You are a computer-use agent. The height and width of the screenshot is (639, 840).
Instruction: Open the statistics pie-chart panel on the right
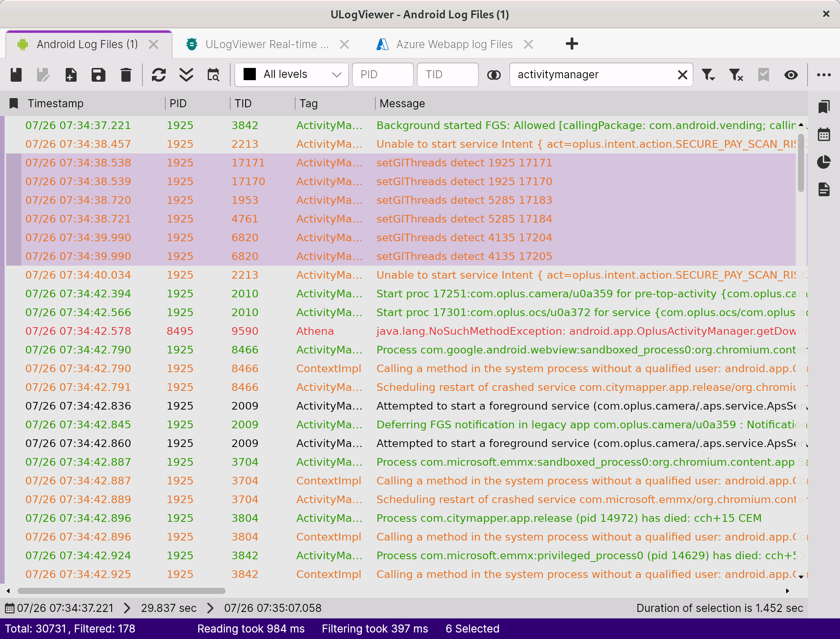point(824,162)
